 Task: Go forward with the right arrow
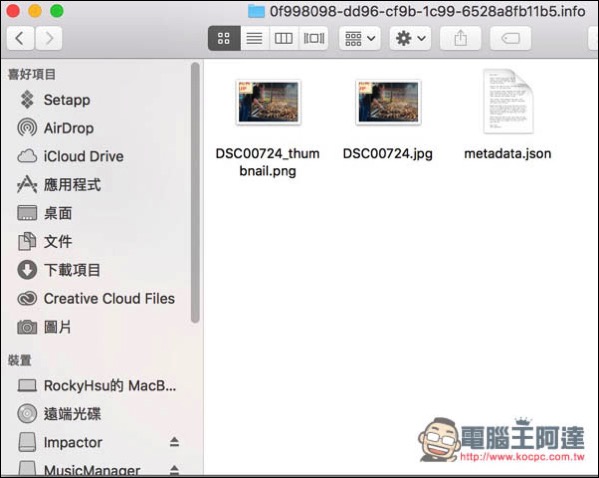point(49,38)
